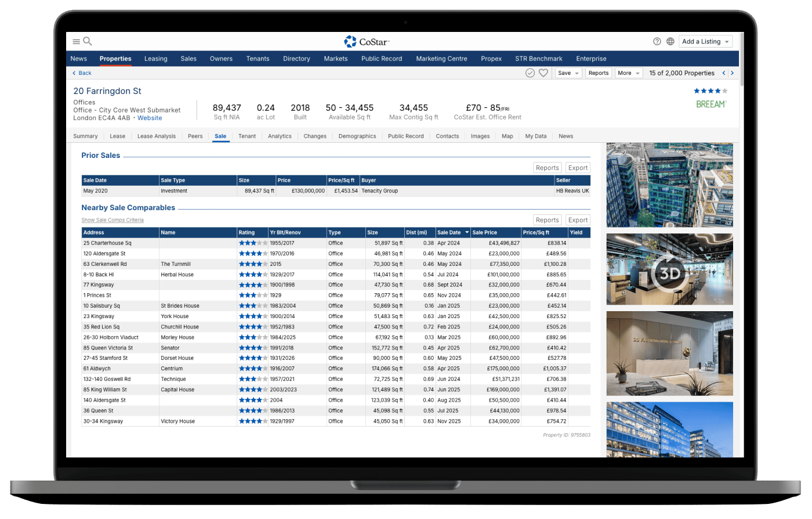Image resolution: width=812 pixels, height=519 pixels.
Task: Toggle the checkmark circle for this property
Action: click(530, 73)
